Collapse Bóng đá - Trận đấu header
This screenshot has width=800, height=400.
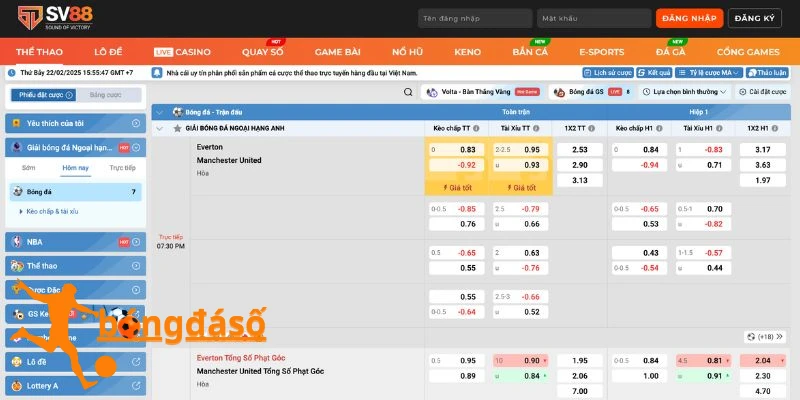(160, 112)
